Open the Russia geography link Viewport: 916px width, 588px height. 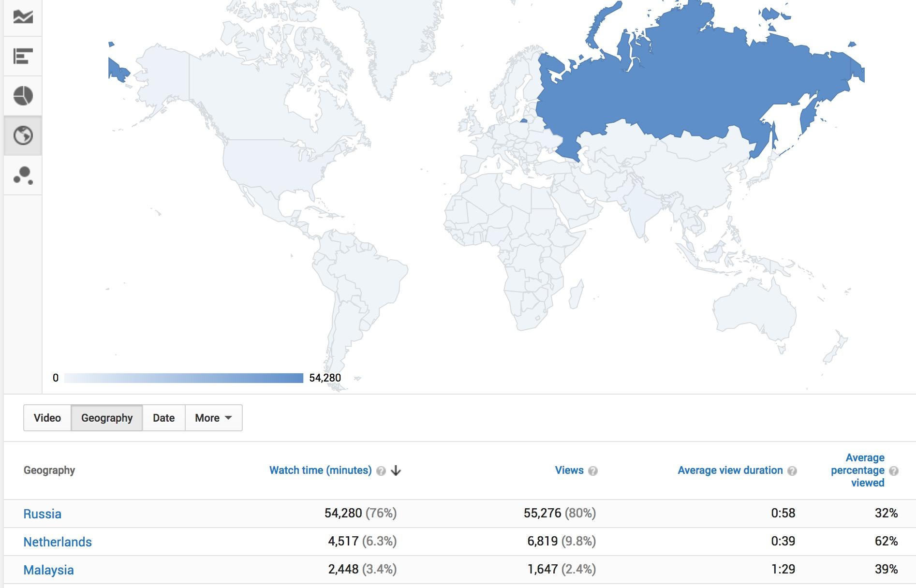click(x=43, y=514)
